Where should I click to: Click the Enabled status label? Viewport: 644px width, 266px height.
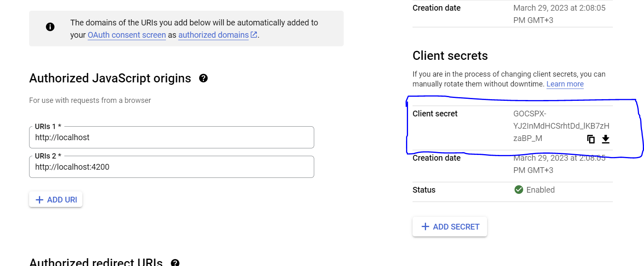tap(540, 190)
